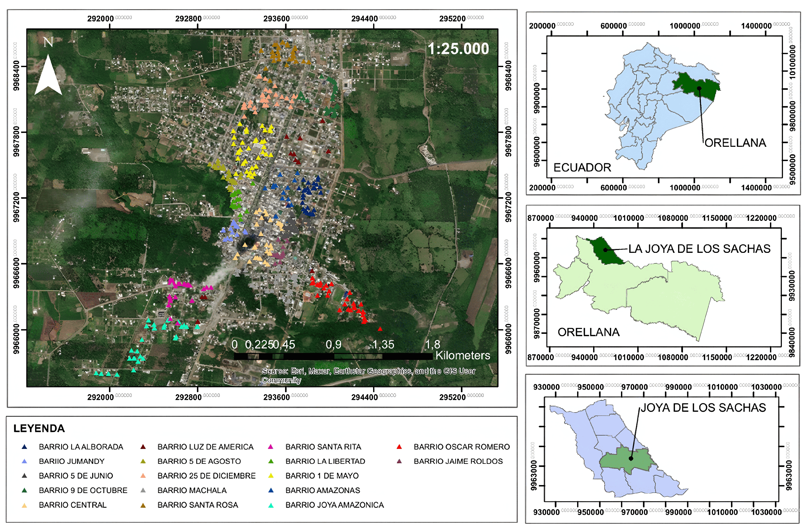The width and height of the screenshot is (810, 532).
Task: Click the "1,8" scale bar value
Action: pyautogui.click(x=432, y=345)
